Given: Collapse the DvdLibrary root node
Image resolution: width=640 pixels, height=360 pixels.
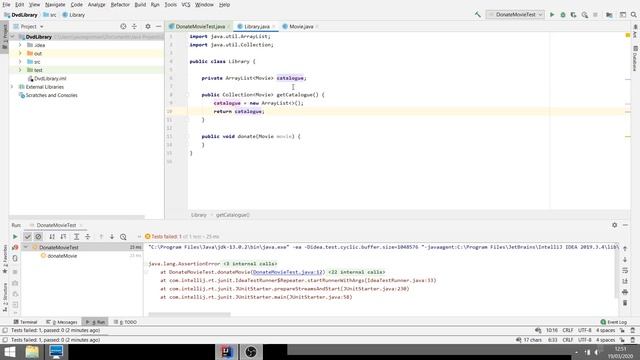Looking at the screenshot, I should tap(13, 37).
